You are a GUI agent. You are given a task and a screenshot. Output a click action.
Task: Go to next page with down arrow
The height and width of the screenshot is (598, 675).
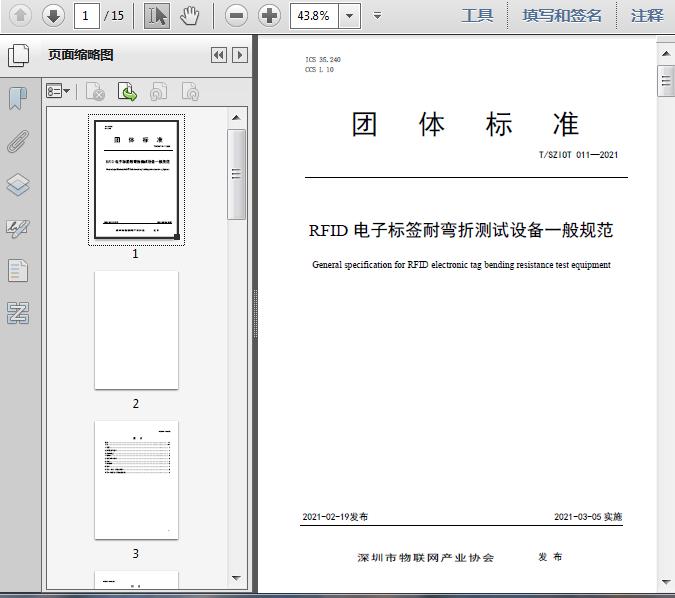(x=53, y=16)
